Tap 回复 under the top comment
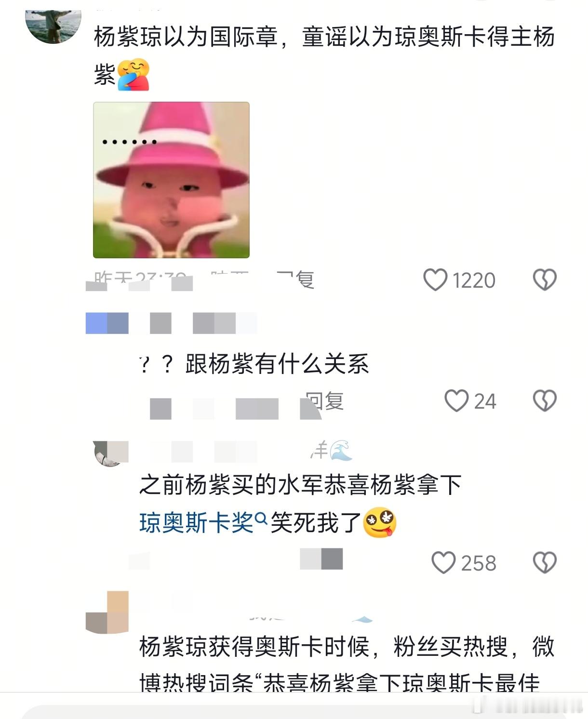Viewport: 588px width, 719px height. coord(295,280)
